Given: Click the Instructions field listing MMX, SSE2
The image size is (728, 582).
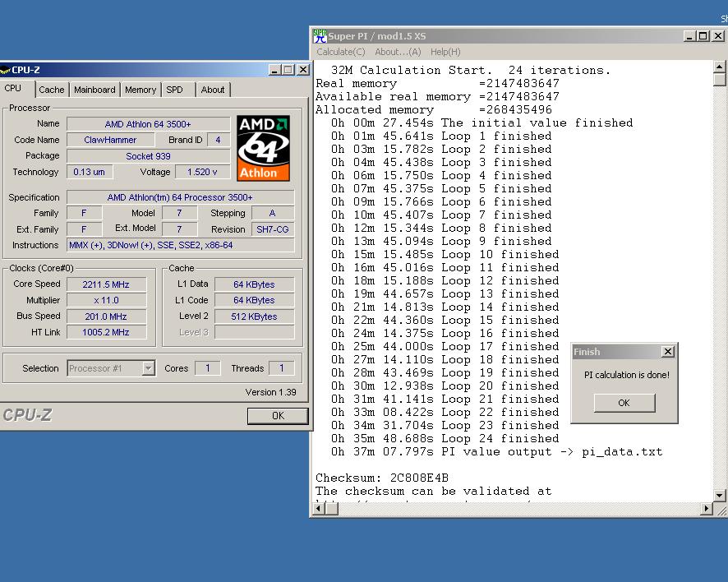Looking at the screenshot, I should [180, 245].
